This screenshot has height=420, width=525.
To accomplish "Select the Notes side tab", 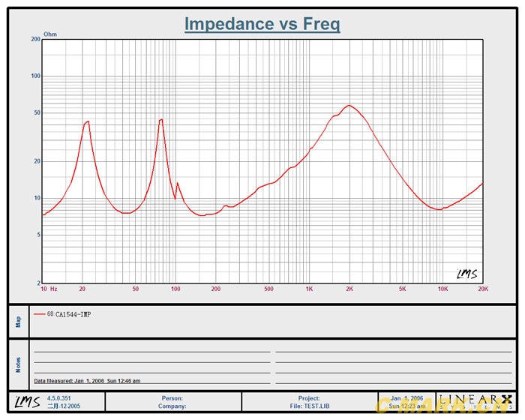I will click(19, 364).
